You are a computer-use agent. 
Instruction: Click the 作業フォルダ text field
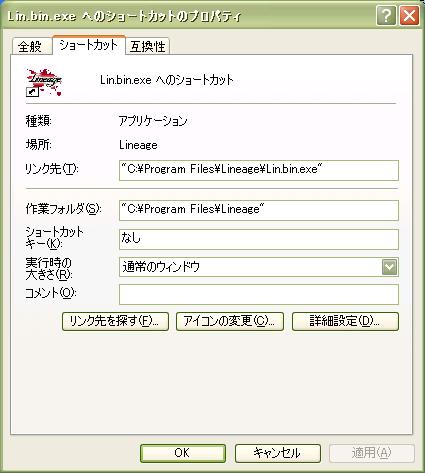tap(259, 210)
